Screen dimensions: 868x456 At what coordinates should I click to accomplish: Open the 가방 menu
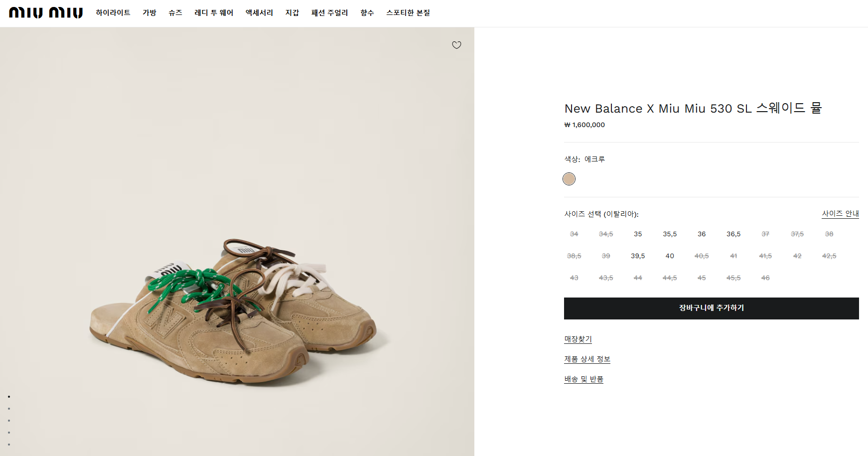149,12
